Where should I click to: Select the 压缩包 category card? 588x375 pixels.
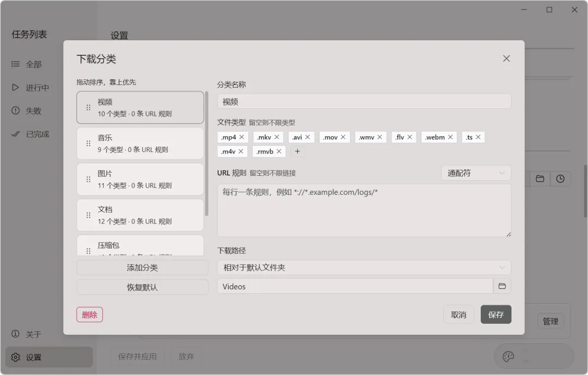click(x=140, y=245)
